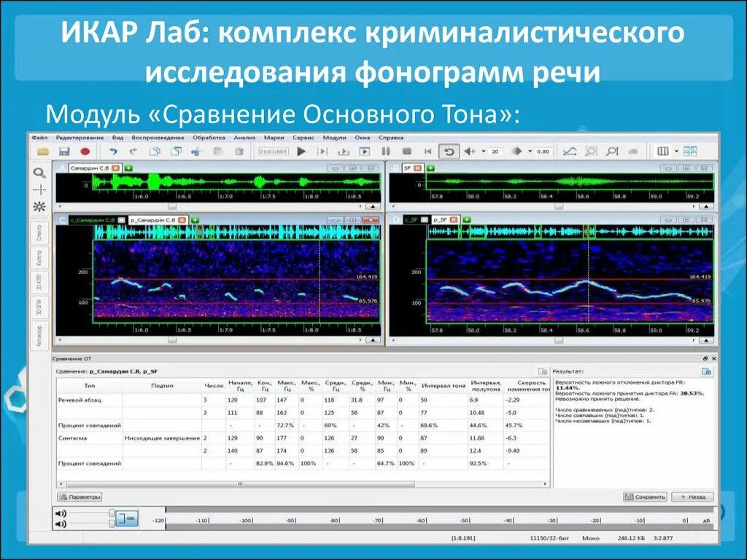
Task: Click the Самардин waveform horizontal scrollbar thumb
Action: 172,206
